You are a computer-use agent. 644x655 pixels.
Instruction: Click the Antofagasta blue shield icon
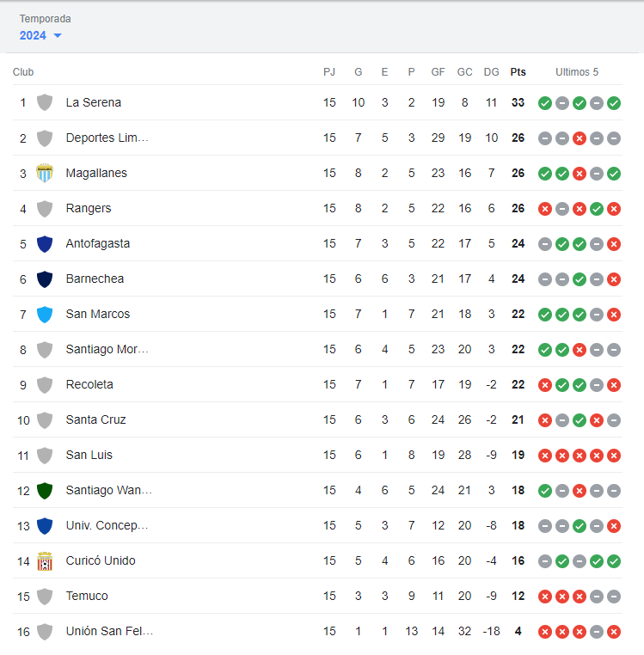(45, 243)
